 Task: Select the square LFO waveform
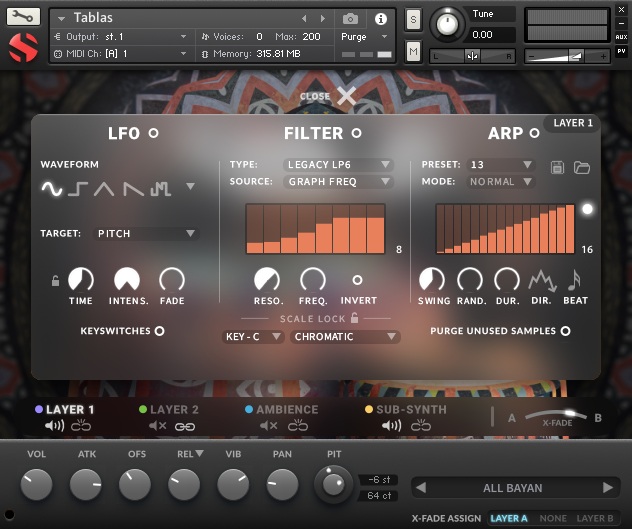point(78,189)
